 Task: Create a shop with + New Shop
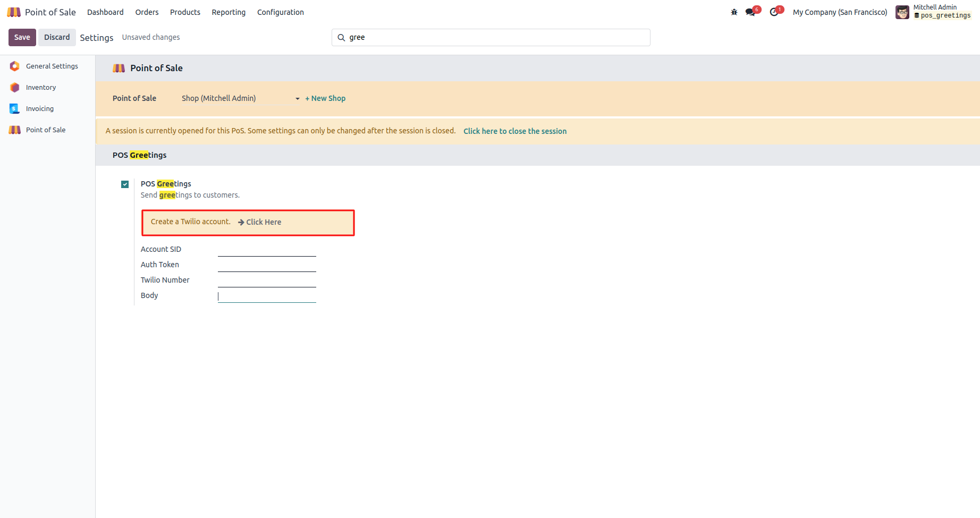[325, 98]
